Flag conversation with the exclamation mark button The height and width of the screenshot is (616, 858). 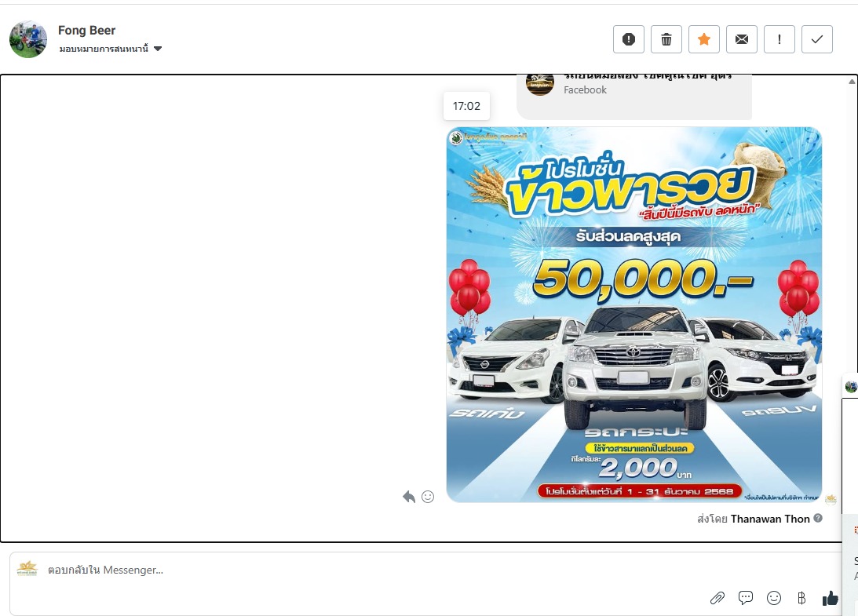(x=780, y=39)
